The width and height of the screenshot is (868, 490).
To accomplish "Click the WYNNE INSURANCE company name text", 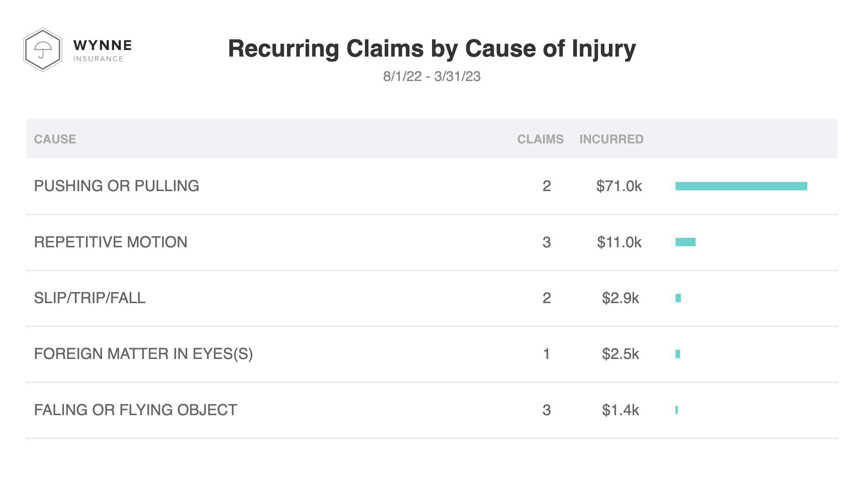I will [102, 50].
